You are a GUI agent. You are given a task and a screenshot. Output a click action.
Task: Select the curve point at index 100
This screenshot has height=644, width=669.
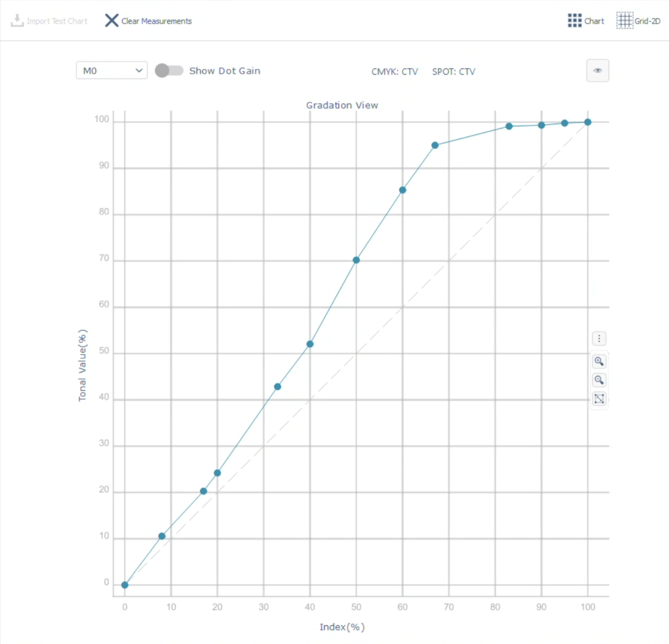588,122
